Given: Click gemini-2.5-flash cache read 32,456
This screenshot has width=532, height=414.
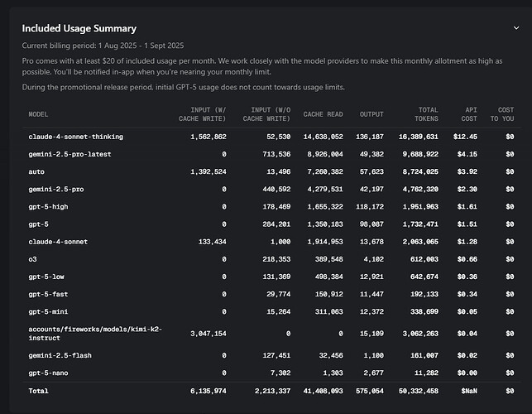Looking at the screenshot, I should point(331,355).
